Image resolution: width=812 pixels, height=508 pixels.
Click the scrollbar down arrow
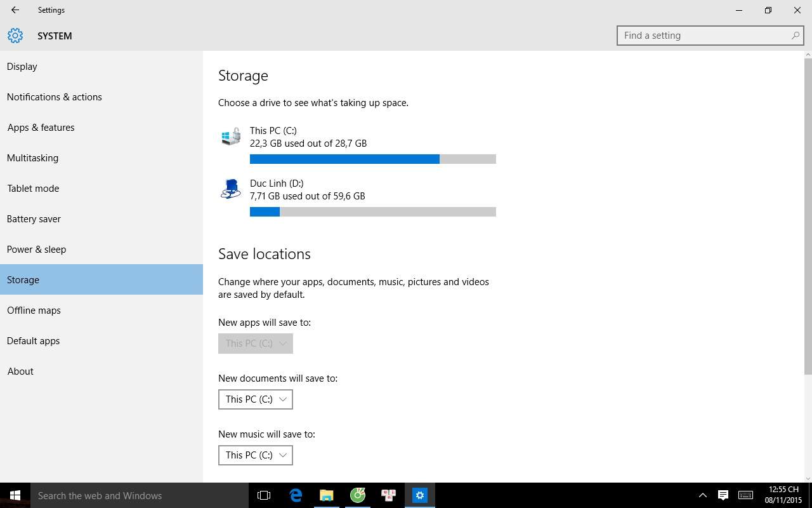[x=808, y=478]
